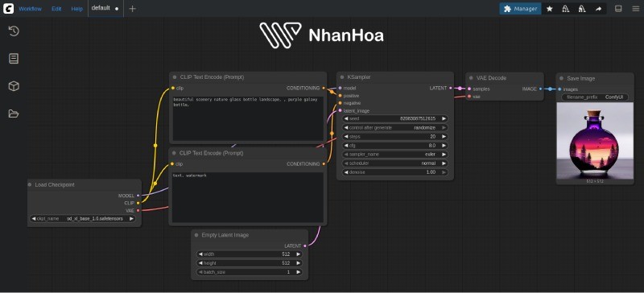Add a new workflow tab with plus
This screenshot has width=644, height=293.
tap(132, 9)
